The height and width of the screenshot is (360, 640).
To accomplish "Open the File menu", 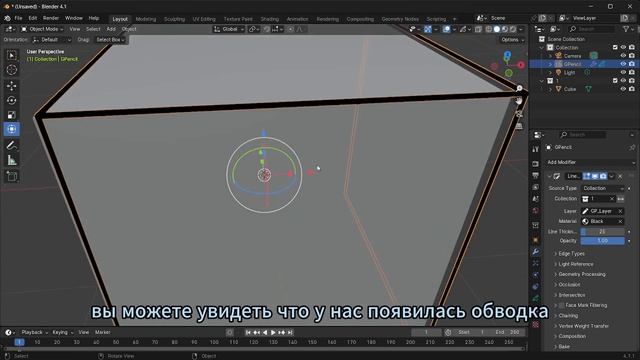I will click(x=18, y=18).
